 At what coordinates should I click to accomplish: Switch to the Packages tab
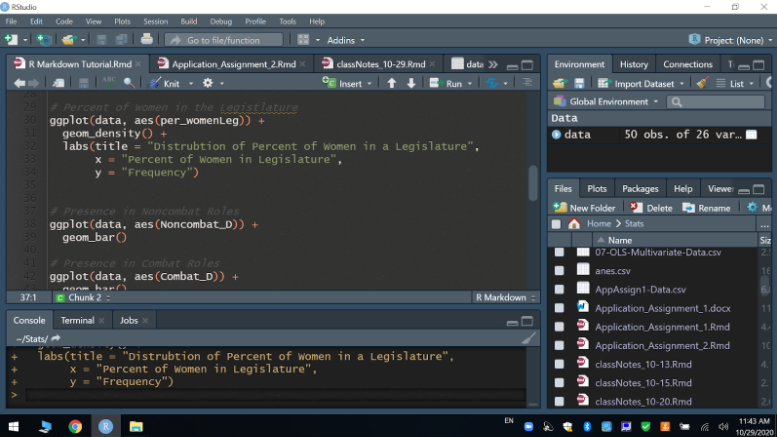click(x=640, y=188)
